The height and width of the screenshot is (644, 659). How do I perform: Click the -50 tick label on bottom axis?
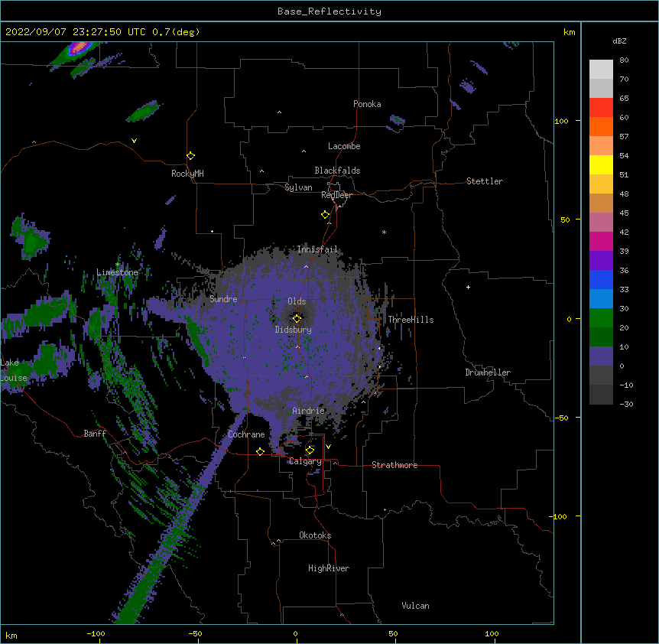pos(195,633)
